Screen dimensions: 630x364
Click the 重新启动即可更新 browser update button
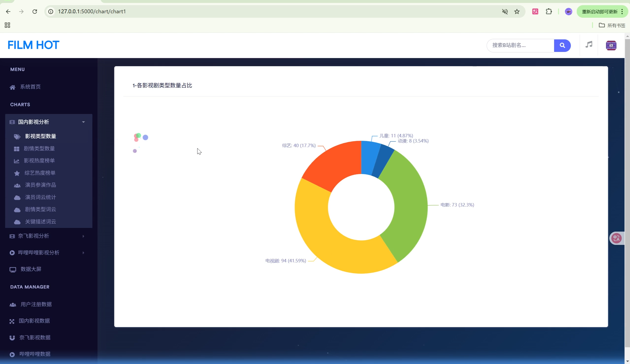coord(599,12)
